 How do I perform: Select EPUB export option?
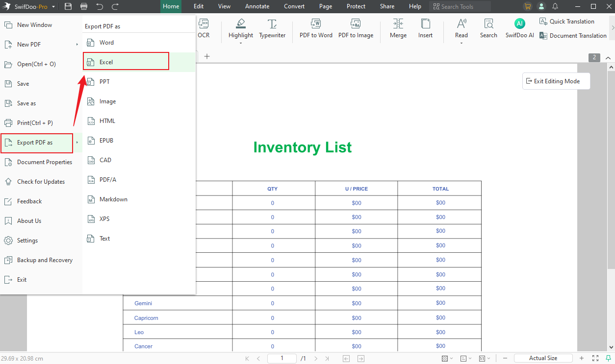pos(139,141)
